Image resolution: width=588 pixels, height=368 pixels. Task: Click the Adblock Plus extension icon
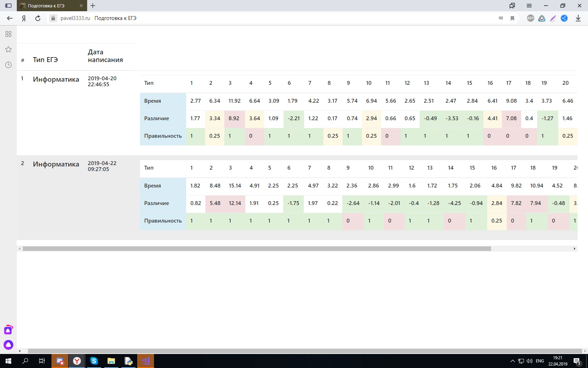tap(530, 18)
